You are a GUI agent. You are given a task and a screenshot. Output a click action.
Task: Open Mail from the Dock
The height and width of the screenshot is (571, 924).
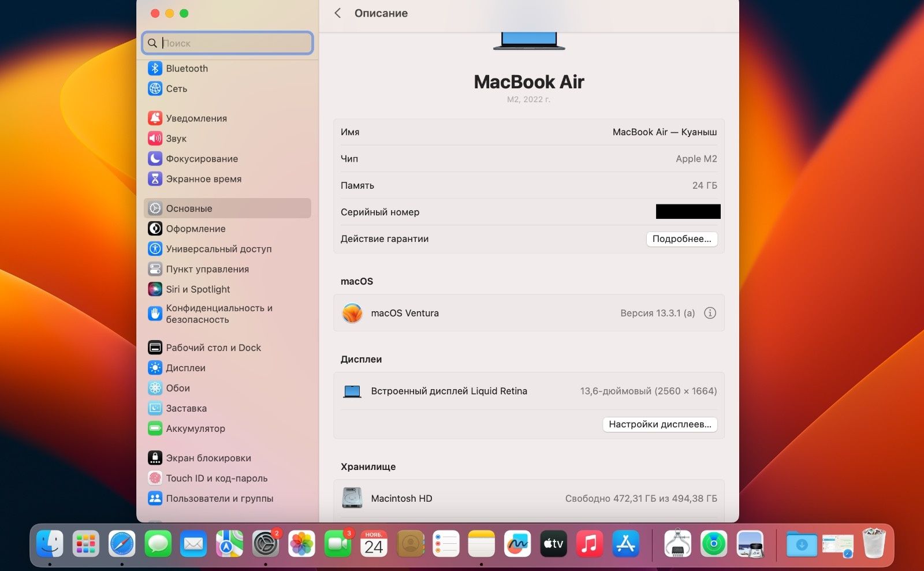coord(193,543)
